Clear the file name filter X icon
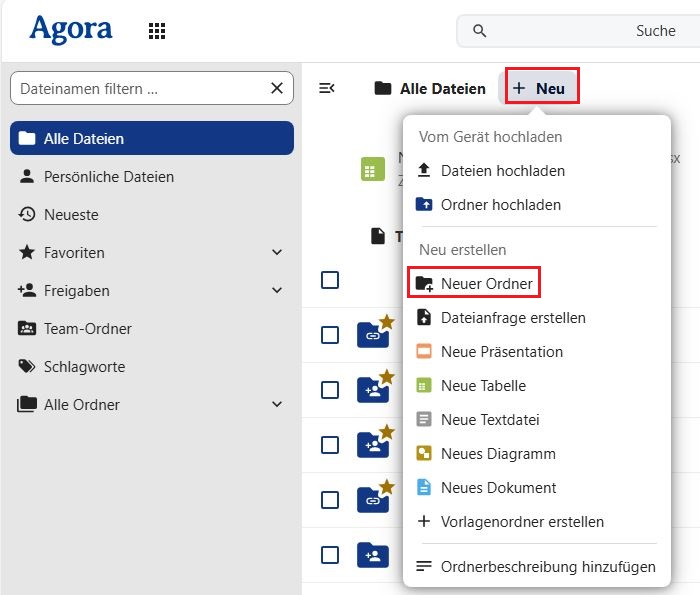This screenshot has height=595, width=700. (277, 89)
